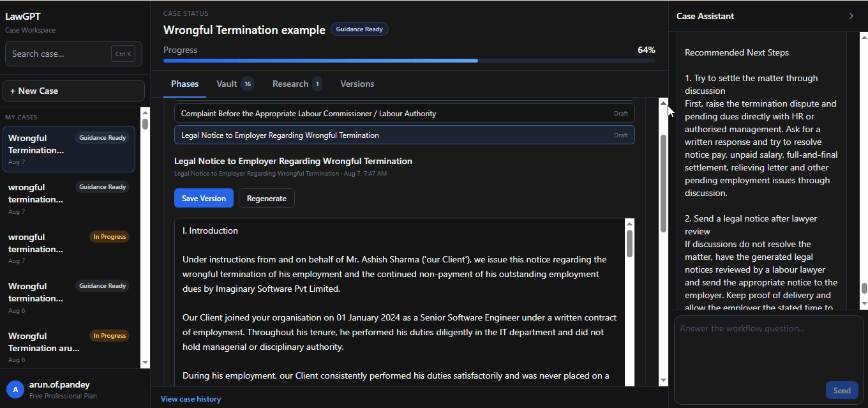Click the arun.of.pandey account name
Screen dimensions: 868x408
coord(59,384)
